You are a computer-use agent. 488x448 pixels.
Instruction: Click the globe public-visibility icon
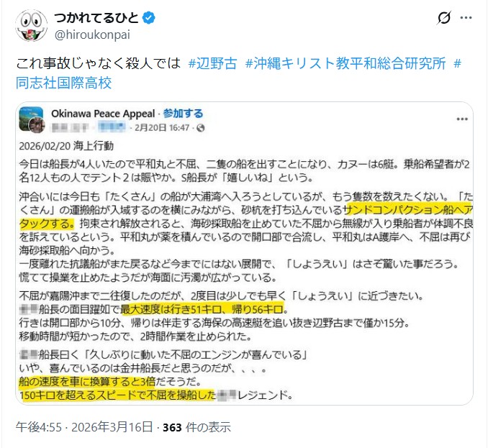pyautogui.click(x=200, y=128)
